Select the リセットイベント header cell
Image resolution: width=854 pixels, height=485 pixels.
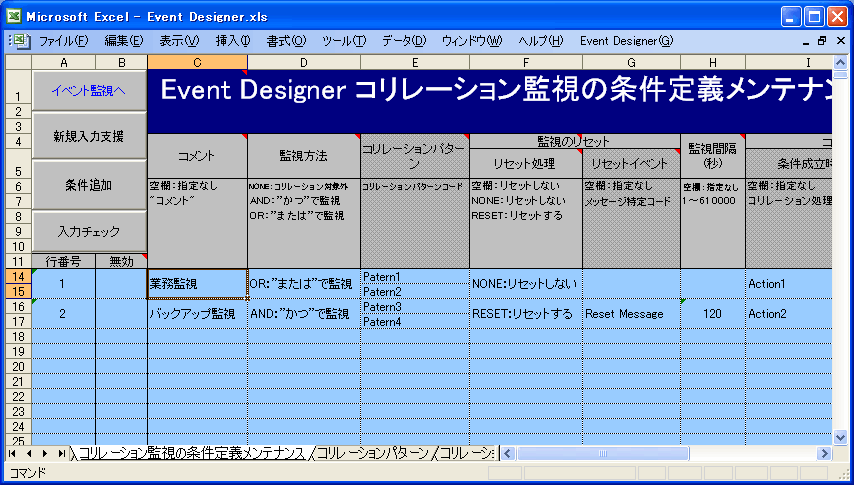pos(631,163)
